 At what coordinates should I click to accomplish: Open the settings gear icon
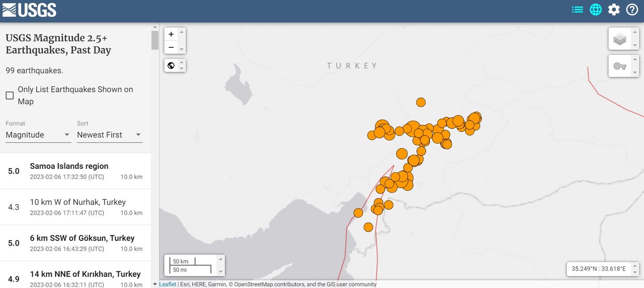point(614,10)
